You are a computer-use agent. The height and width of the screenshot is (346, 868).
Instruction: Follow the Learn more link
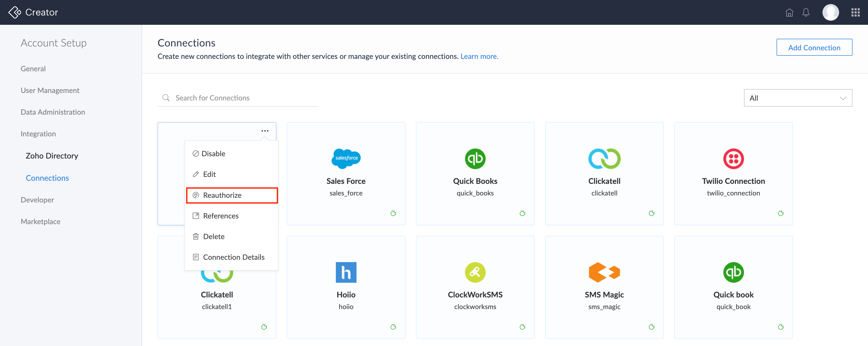[479, 56]
